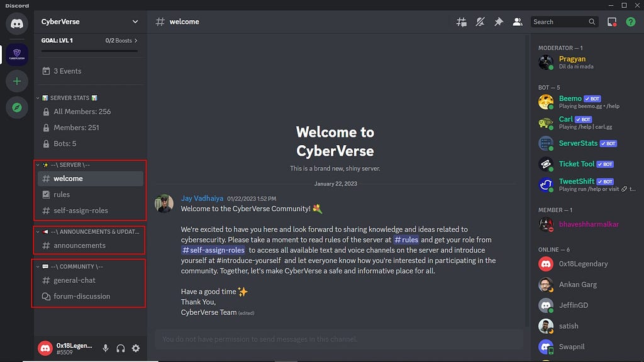The width and height of the screenshot is (644, 362).
Task: Open Ankan Garg's profile
Action: tap(587, 285)
